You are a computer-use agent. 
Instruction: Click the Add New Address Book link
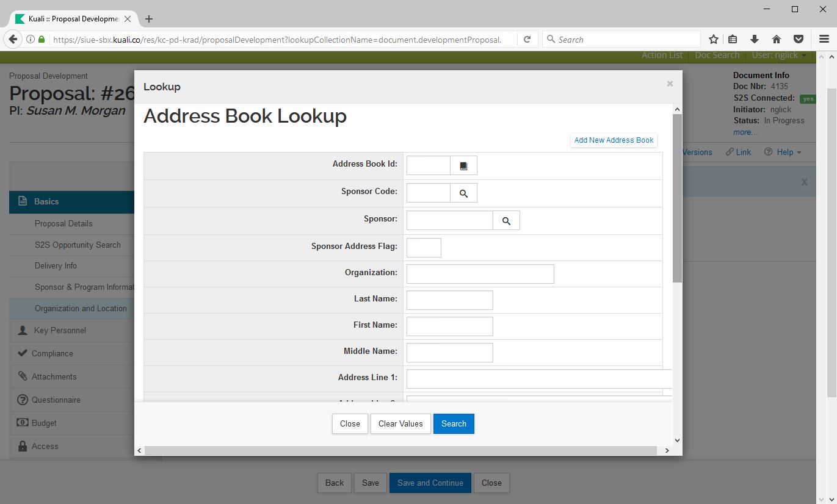[x=614, y=140]
